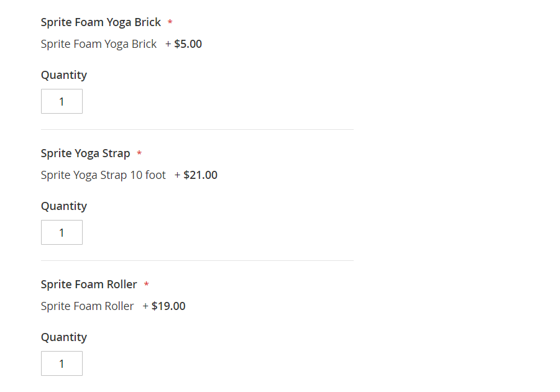560x392 pixels.
Task: Select the Sprite Foam Roller option text
Action: 87,306
